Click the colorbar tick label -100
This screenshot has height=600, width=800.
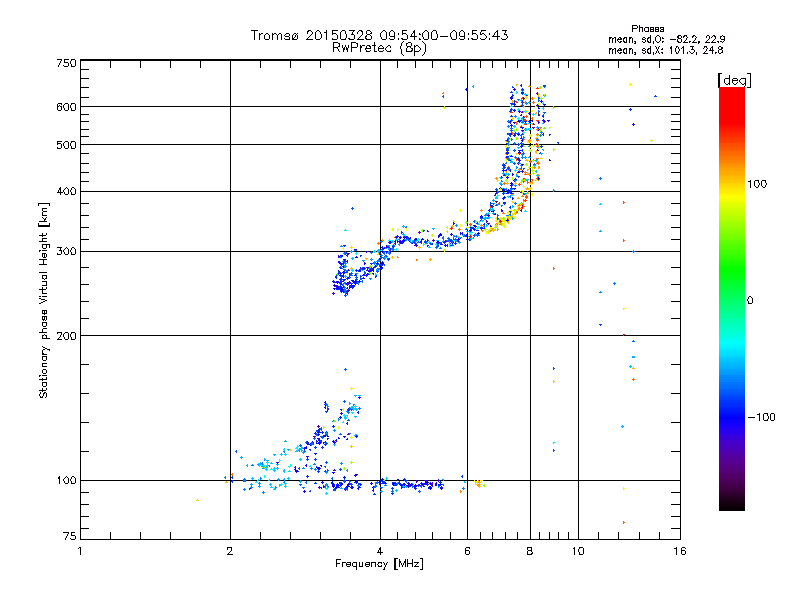point(761,416)
